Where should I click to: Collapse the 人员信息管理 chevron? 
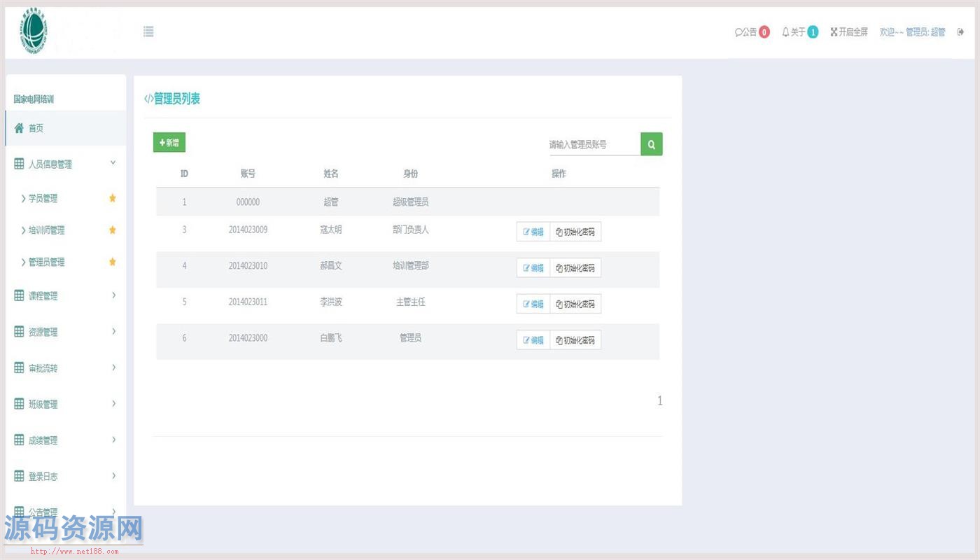pyautogui.click(x=113, y=163)
